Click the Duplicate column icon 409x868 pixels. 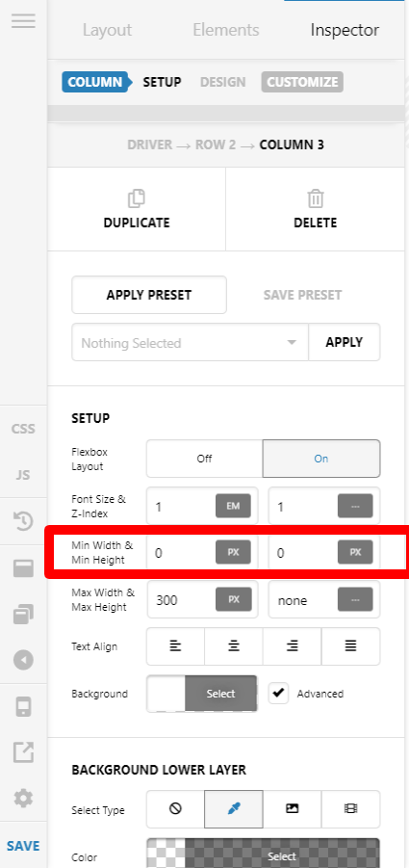[137, 198]
